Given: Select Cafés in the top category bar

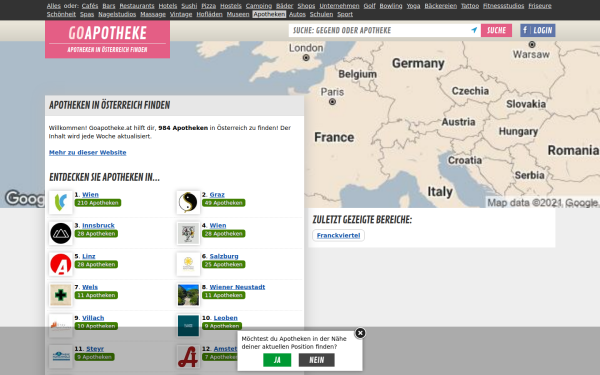Looking at the screenshot, I should [90, 6].
